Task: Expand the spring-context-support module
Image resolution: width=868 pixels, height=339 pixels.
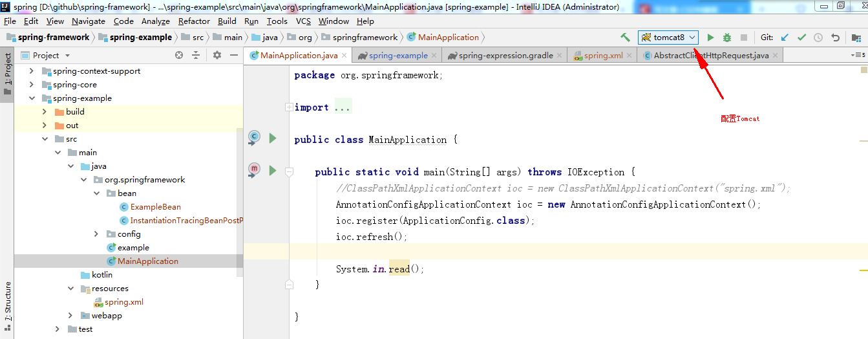Action: tap(32, 71)
